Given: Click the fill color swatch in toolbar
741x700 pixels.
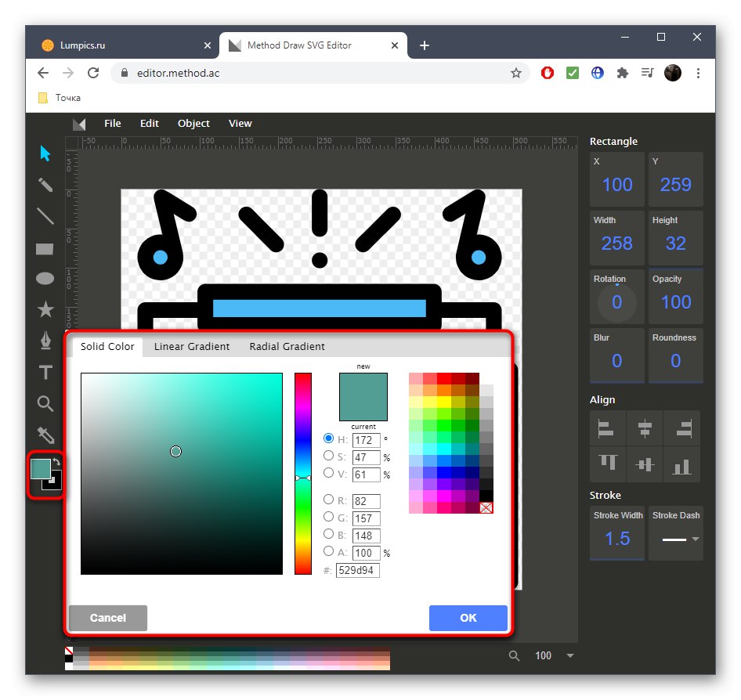Looking at the screenshot, I should click(41, 468).
